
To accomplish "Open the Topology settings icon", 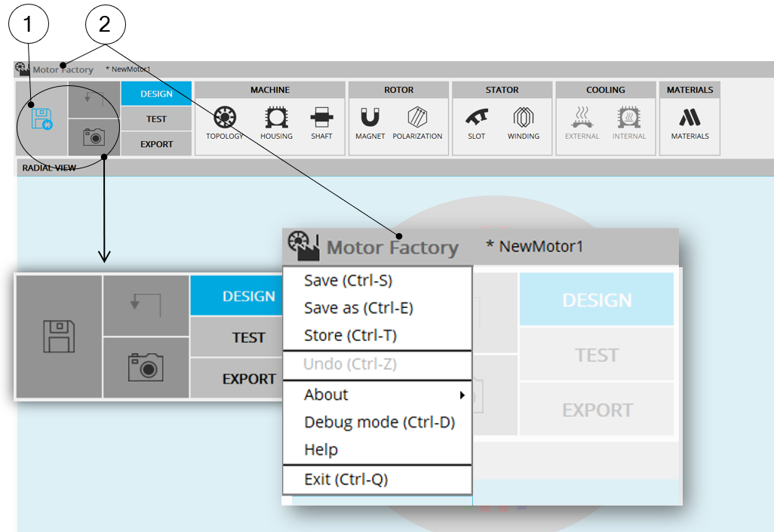I will (225, 118).
